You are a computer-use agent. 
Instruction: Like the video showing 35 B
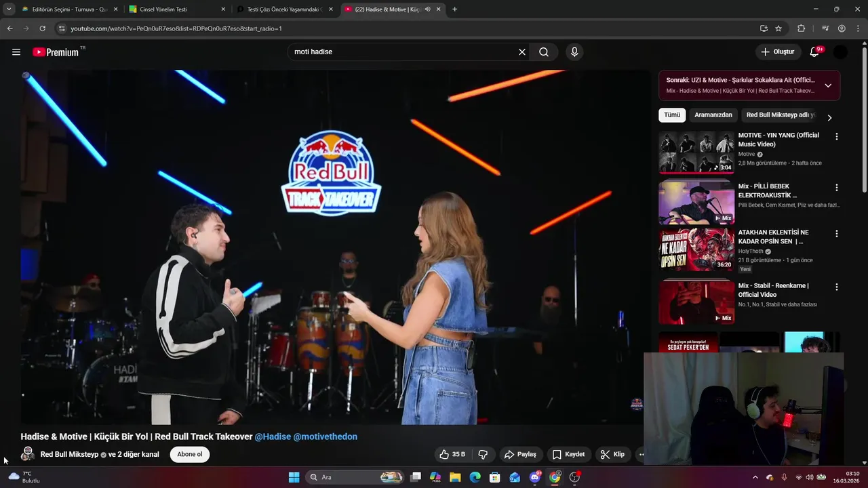[x=452, y=454]
